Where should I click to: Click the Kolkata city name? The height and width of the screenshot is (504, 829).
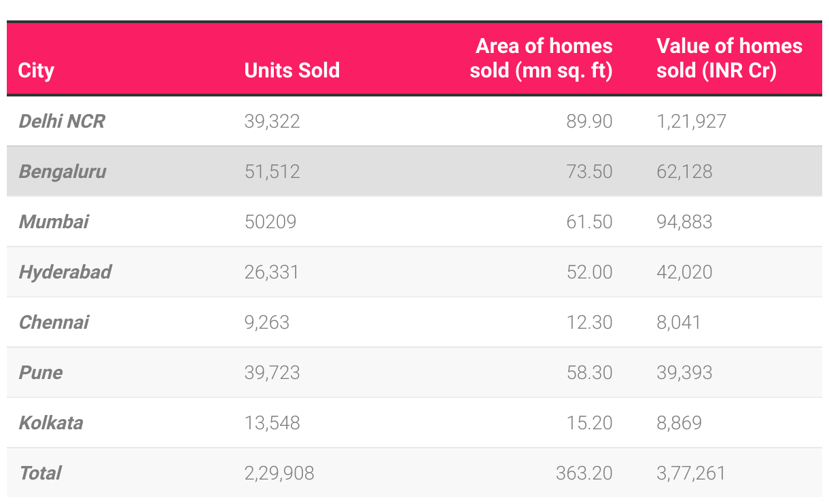(51, 422)
